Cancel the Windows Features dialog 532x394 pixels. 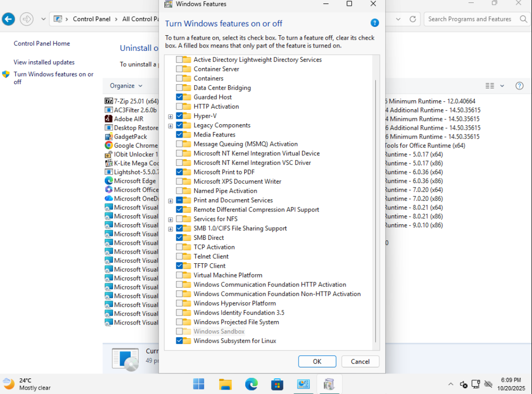360,361
